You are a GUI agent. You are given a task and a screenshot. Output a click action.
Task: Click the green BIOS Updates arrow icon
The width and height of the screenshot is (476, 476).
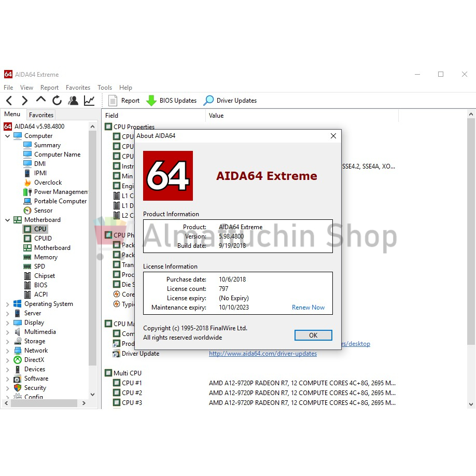tap(151, 101)
